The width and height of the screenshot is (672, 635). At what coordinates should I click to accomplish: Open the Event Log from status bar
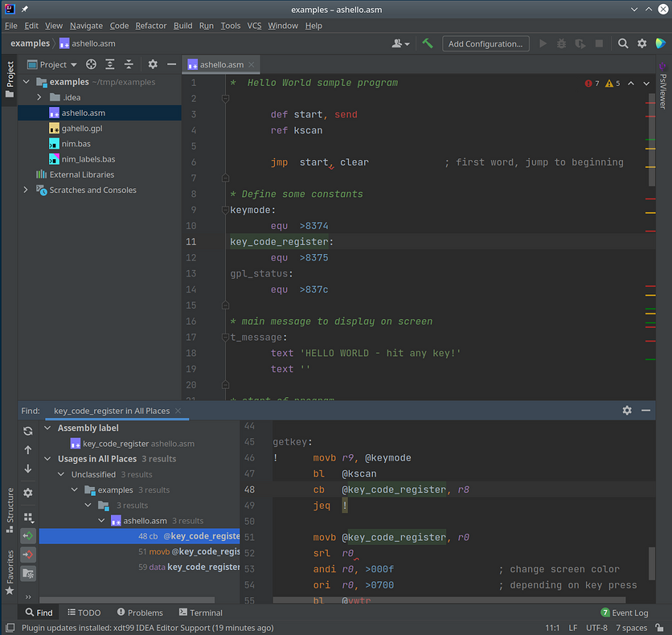629,612
